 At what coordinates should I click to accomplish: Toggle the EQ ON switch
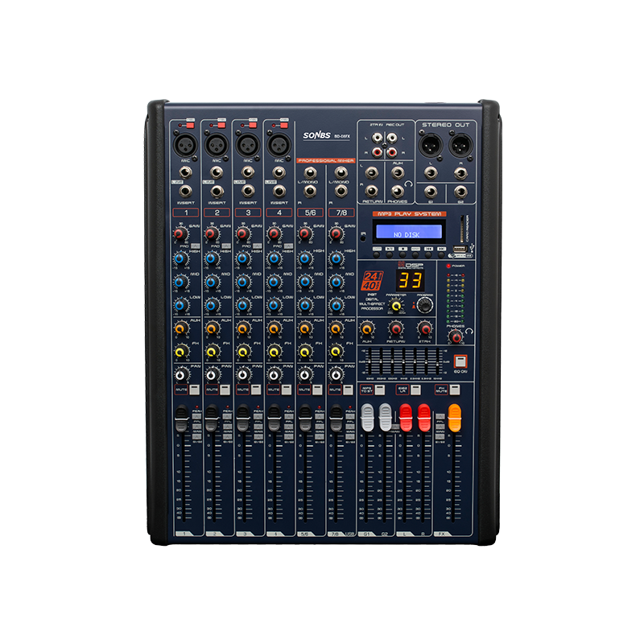click(x=460, y=362)
